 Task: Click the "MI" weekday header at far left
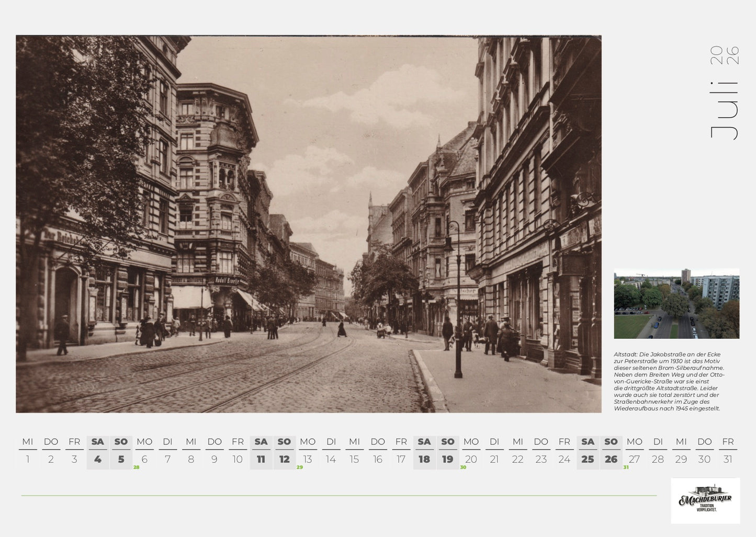[27, 442]
